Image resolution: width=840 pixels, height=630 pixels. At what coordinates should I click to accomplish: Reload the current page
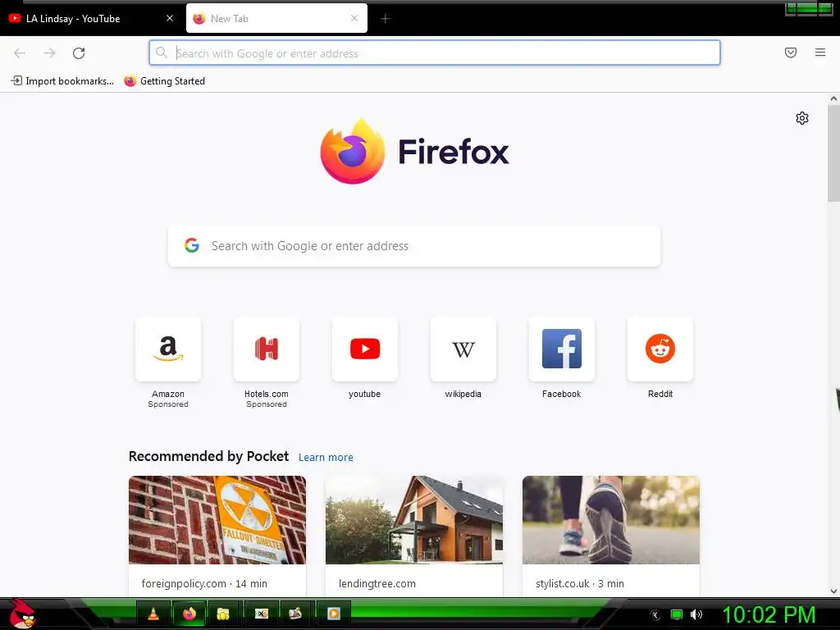point(79,53)
